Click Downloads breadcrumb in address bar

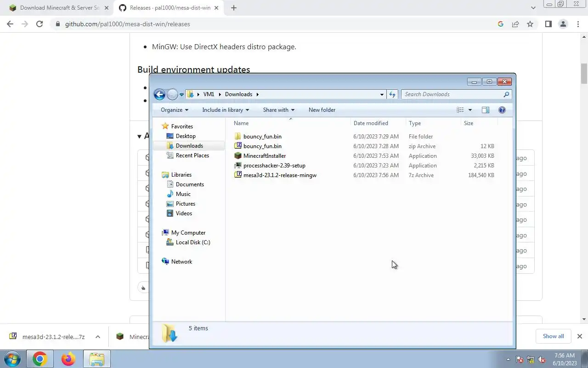[238, 94]
